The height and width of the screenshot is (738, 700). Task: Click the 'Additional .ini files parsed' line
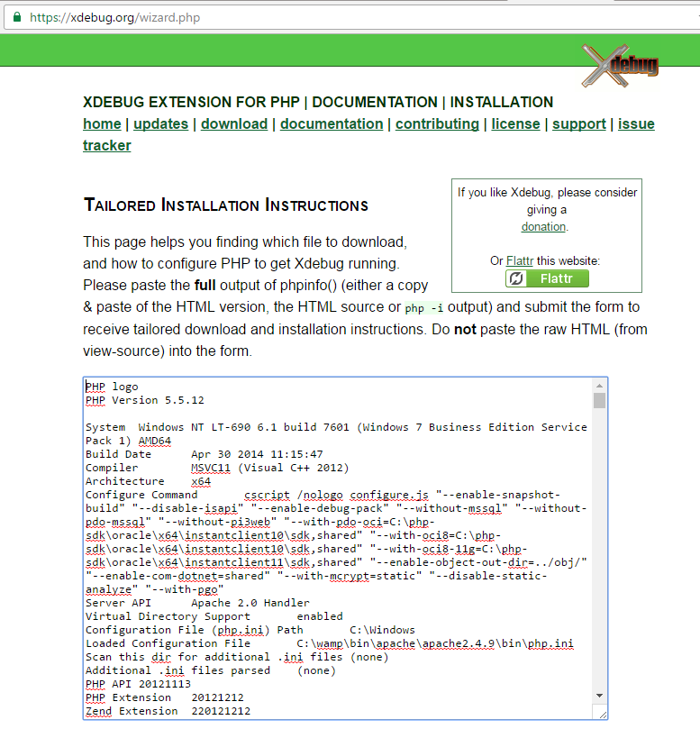pyautogui.click(x=211, y=670)
